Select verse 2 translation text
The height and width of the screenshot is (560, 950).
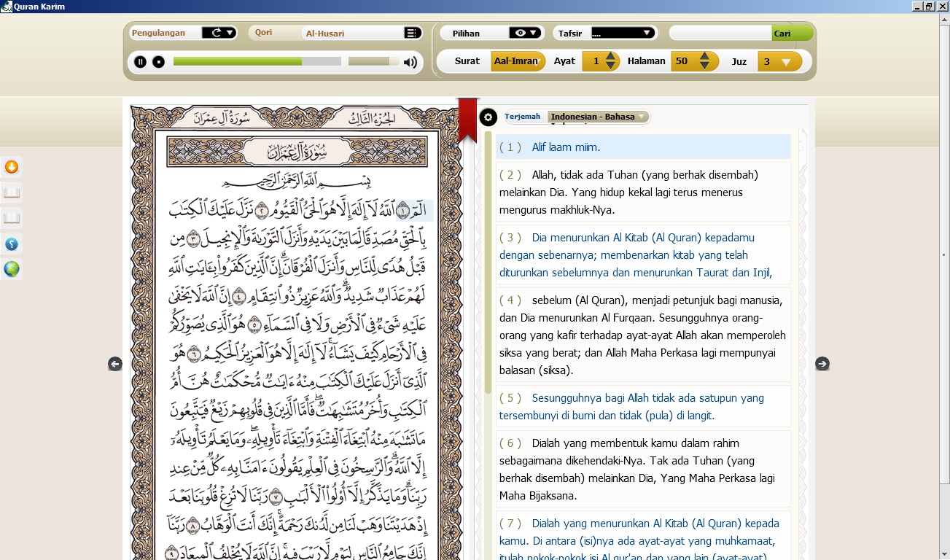[x=643, y=192]
